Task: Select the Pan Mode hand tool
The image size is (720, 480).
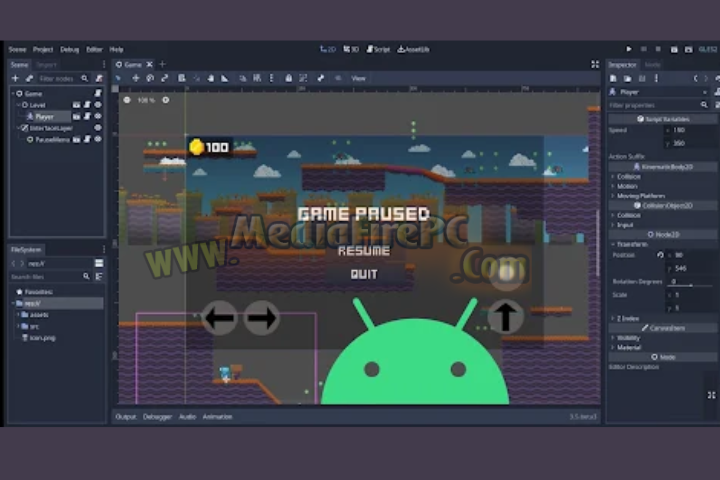Action: 210,78
